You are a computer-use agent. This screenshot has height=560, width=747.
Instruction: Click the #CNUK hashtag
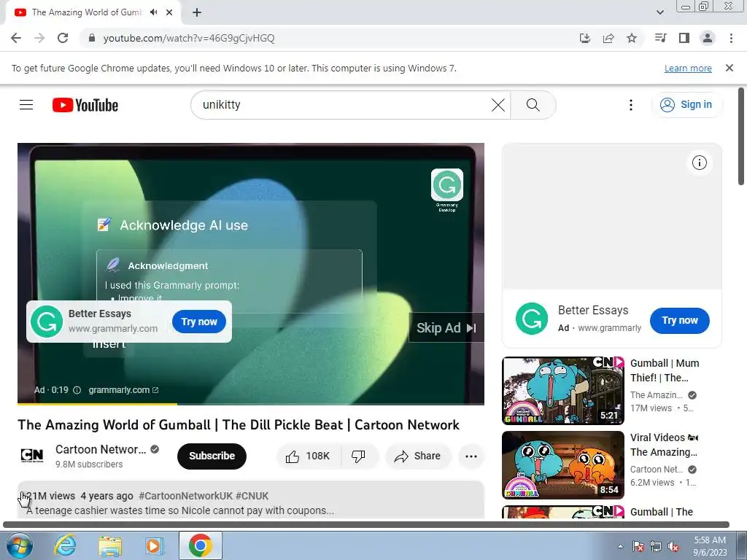pos(252,496)
